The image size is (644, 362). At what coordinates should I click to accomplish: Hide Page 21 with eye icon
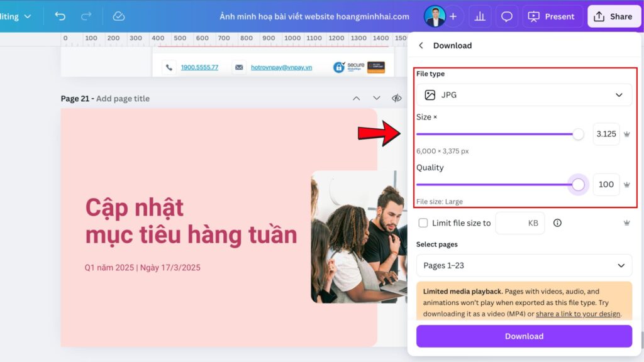pyautogui.click(x=397, y=98)
